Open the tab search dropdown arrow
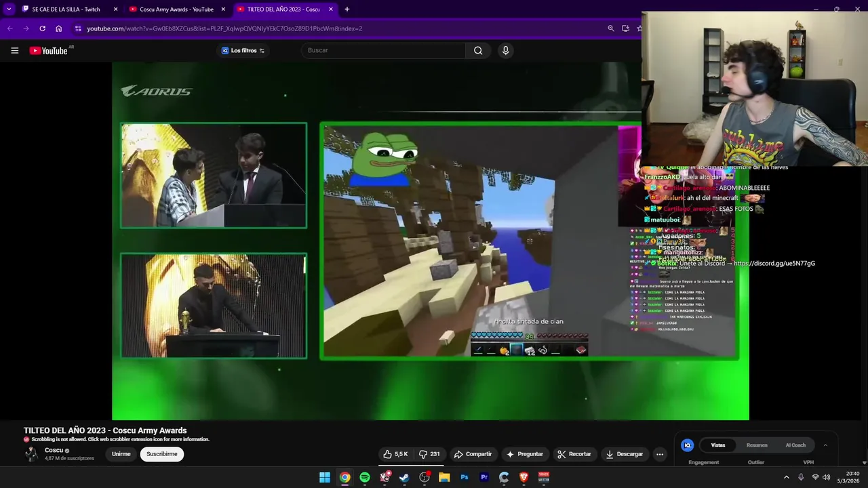The width and height of the screenshot is (868, 488). point(9,9)
